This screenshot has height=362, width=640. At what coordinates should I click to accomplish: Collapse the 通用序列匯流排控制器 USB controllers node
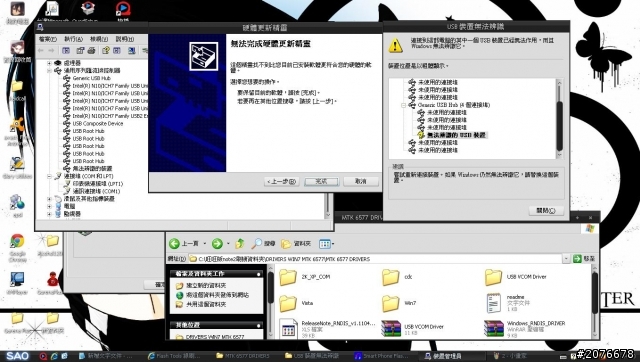pos(49,71)
